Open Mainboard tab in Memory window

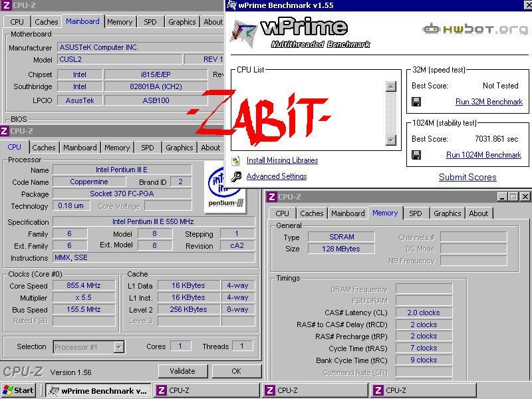(348, 213)
